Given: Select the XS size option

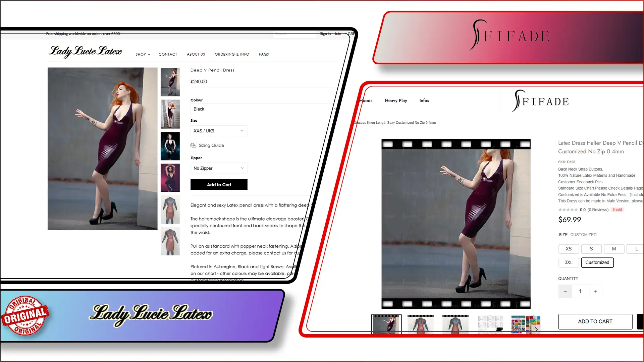Looking at the screenshot, I should click(x=569, y=249).
